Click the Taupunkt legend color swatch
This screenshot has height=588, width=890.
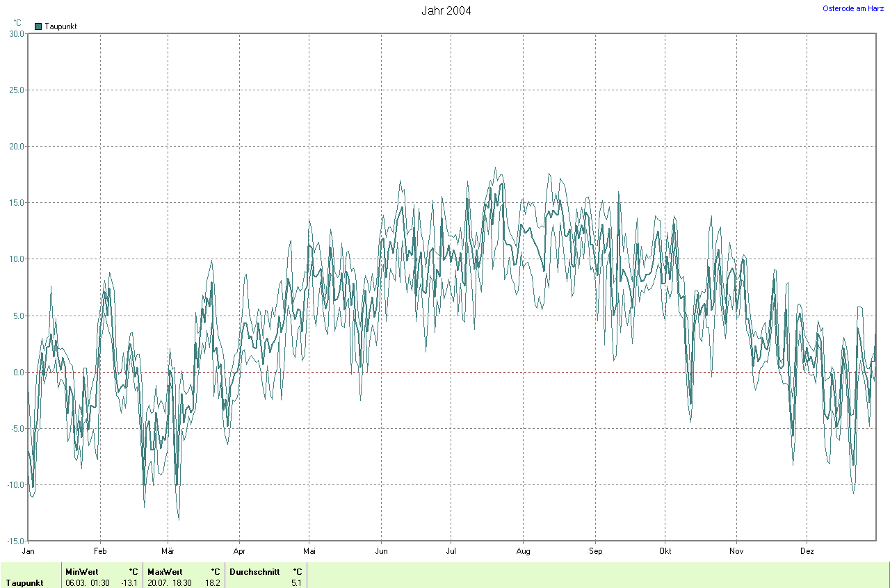click(x=38, y=26)
